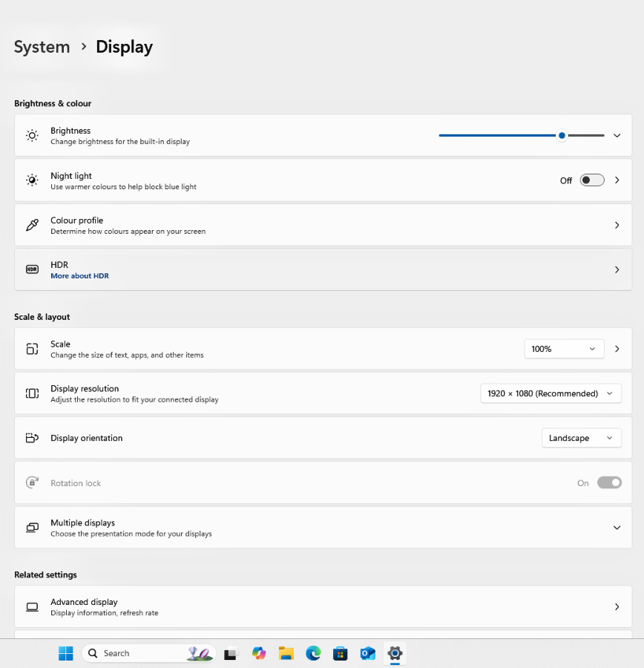Launch Copilot from the taskbar
The height and width of the screenshot is (668, 644).
coord(259,653)
